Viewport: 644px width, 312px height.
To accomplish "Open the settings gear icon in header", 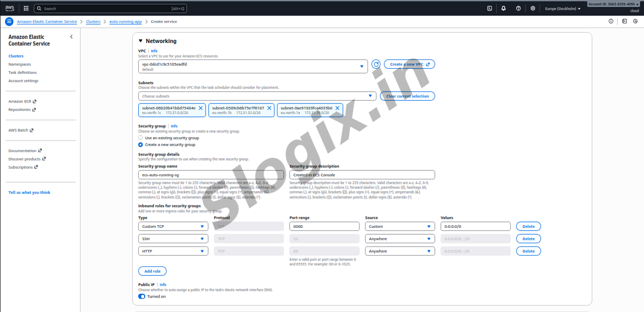I will click(533, 8).
